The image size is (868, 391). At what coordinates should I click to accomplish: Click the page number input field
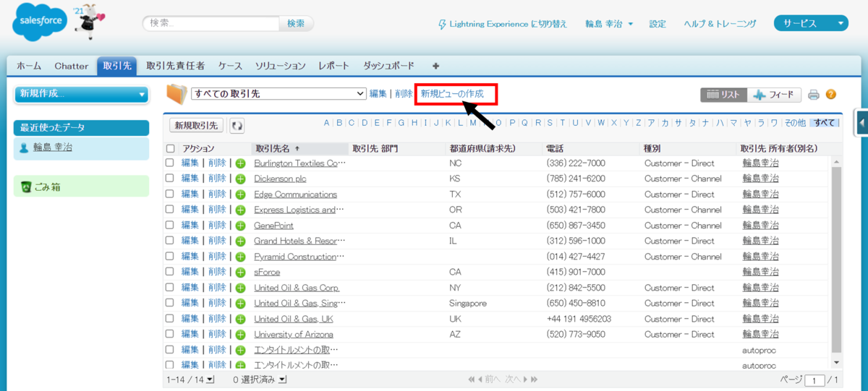point(815,380)
